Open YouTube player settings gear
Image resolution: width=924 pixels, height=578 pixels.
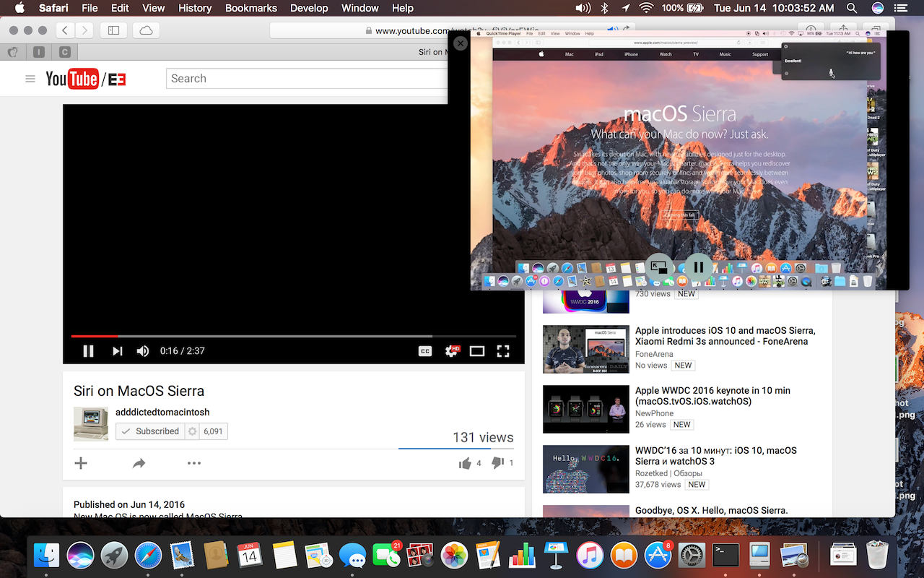[x=452, y=351]
